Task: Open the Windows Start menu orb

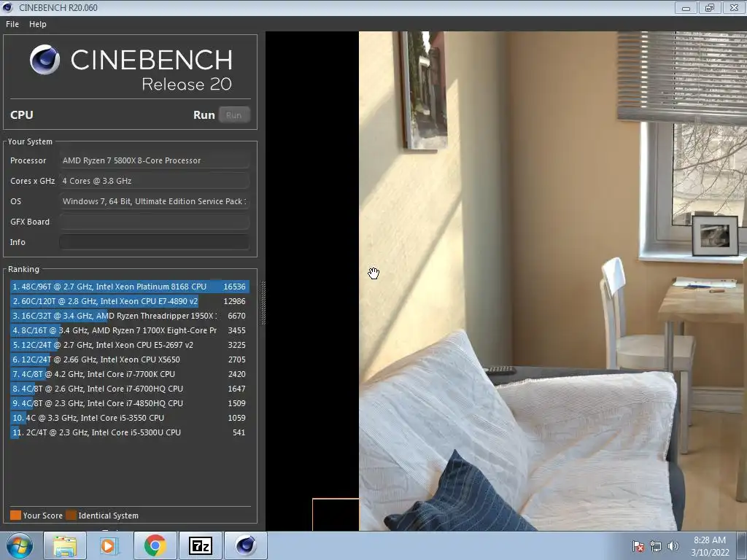Action: coord(20,545)
